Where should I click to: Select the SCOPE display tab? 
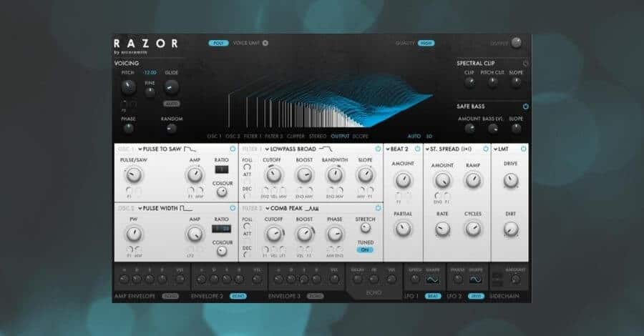coord(360,137)
